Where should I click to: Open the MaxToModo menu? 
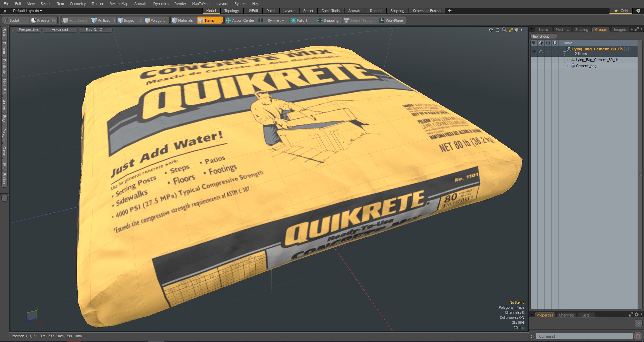click(202, 4)
